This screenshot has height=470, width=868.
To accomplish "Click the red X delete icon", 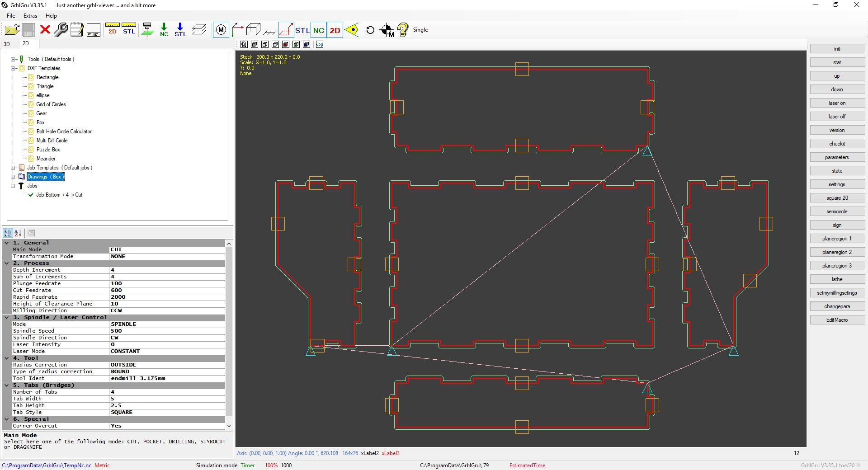I will tap(45, 30).
